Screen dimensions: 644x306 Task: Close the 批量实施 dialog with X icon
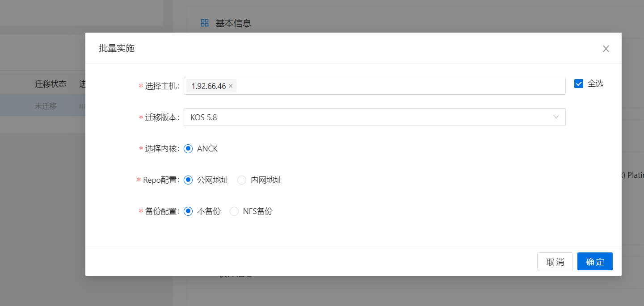click(606, 49)
